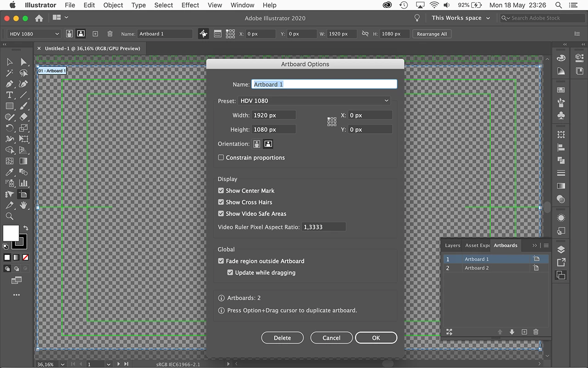Click Rearrange All Artboards icon in panel
Screen dimensions: 588x368
click(449, 332)
